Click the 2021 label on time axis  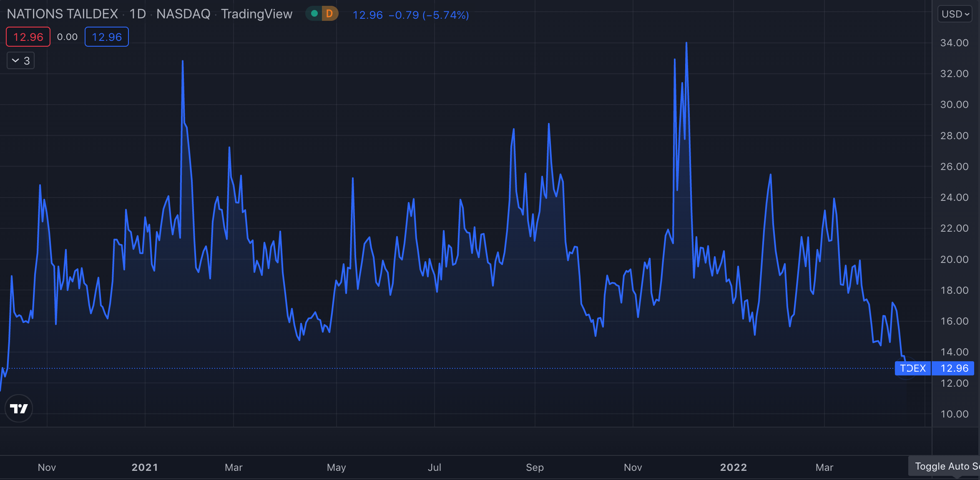pyautogui.click(x=145, y=467)
